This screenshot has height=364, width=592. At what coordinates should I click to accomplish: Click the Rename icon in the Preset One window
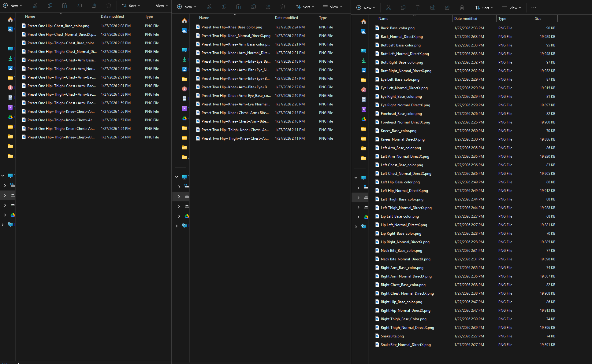(x=79, y=6)
